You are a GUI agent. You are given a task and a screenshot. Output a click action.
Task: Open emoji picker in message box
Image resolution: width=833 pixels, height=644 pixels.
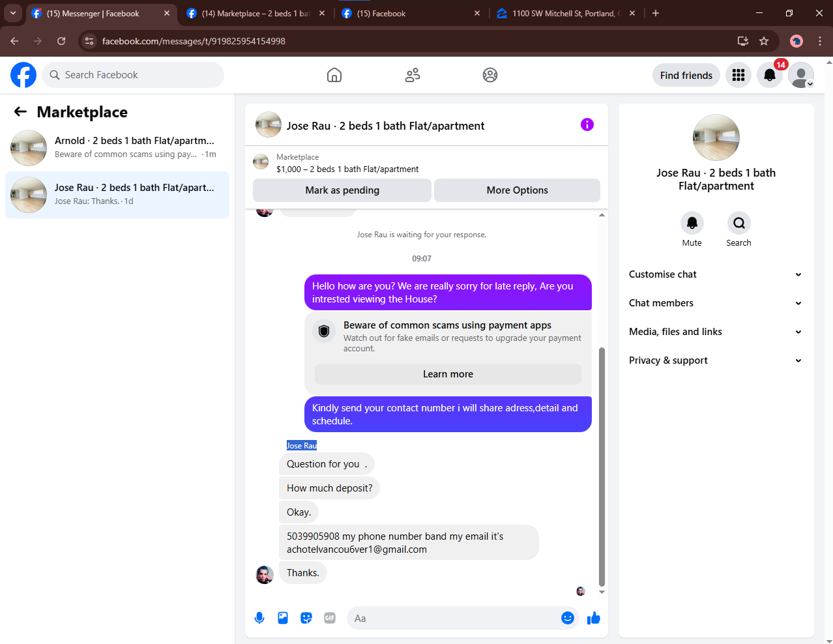(568, 618)
